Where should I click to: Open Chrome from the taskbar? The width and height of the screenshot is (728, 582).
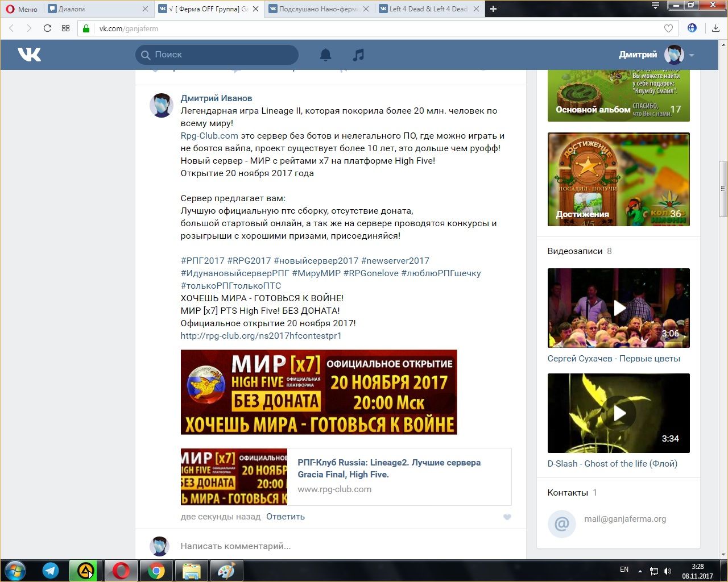click(x=156, y=571)
